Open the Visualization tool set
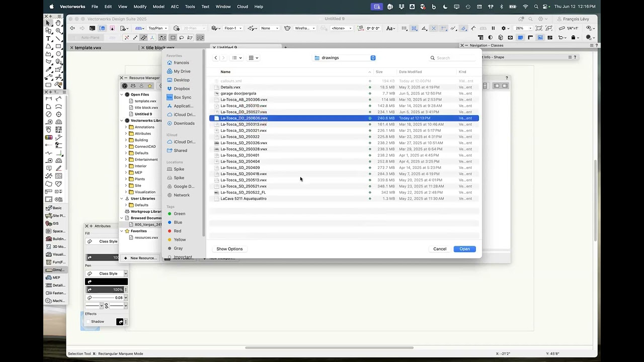The width and height of the screenshot is (644, 362). pos(55,254)
